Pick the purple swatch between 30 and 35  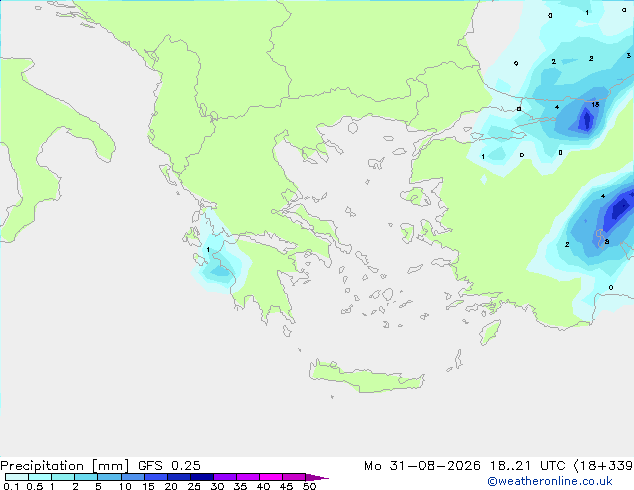[x=225, y=477]
